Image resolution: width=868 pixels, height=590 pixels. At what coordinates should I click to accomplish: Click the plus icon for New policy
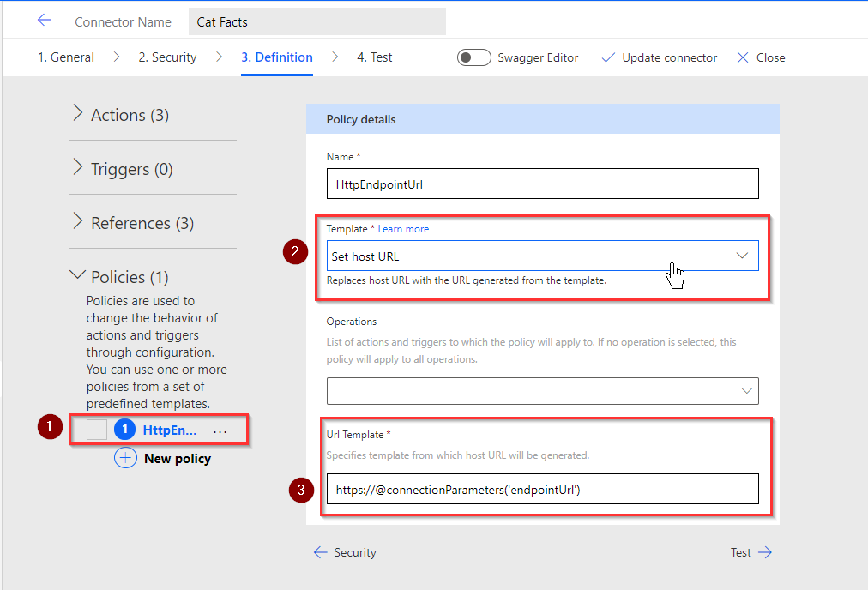click(126, 458)
